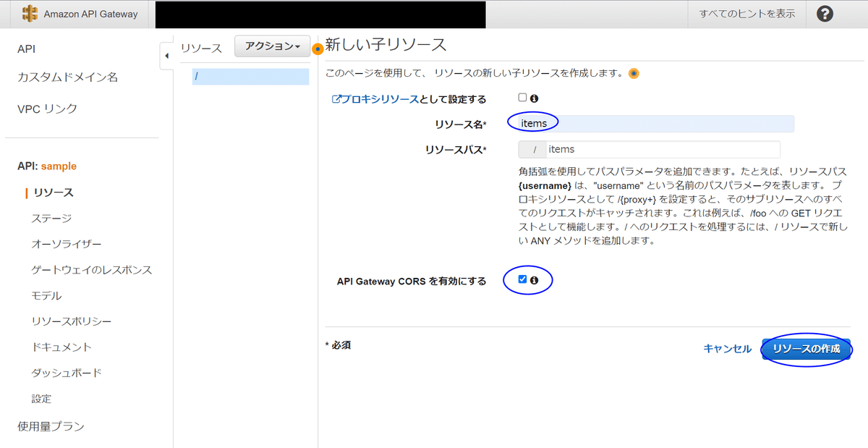Cancel resource creation via キャンセル
This screenshot has width=868, height=448.
(726, 348)
